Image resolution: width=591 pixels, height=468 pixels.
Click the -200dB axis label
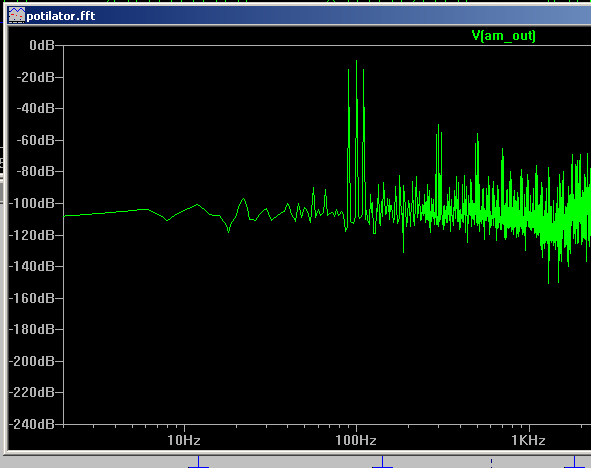click(32, 361)
